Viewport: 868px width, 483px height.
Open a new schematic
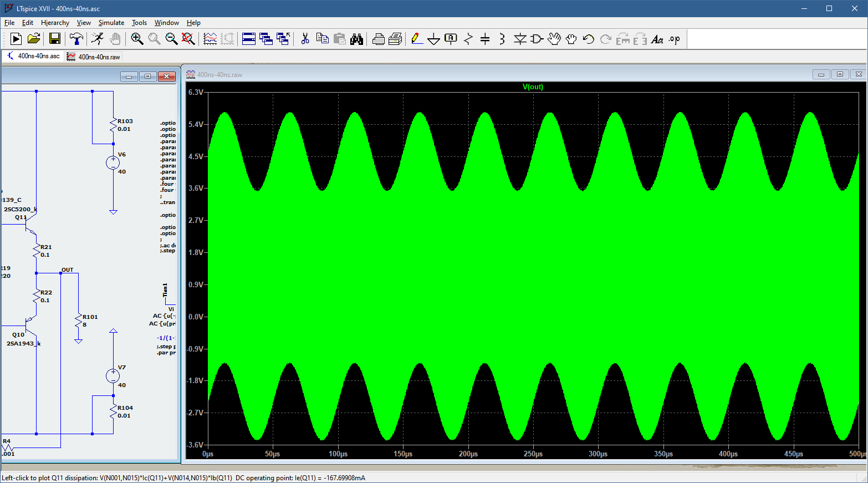click(16, 39)
